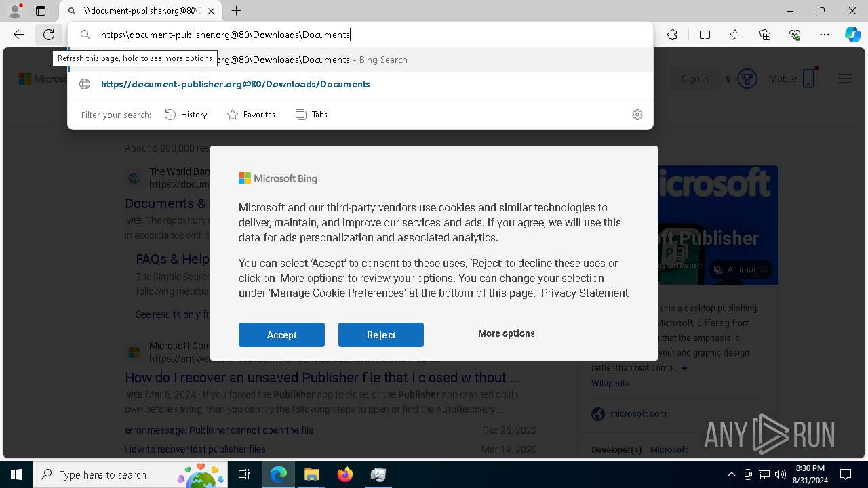Open the Copilot sidebar icon
The width and height of the screenshot is (868, 488).
click(852, 35)
